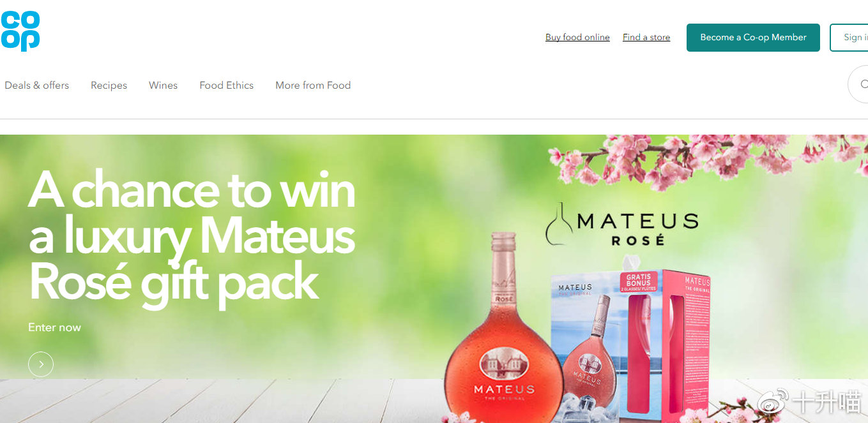Expand More from Food menu
Image resolution: width=868 pixels, height=423 pixels.
(x=313, y=85)
